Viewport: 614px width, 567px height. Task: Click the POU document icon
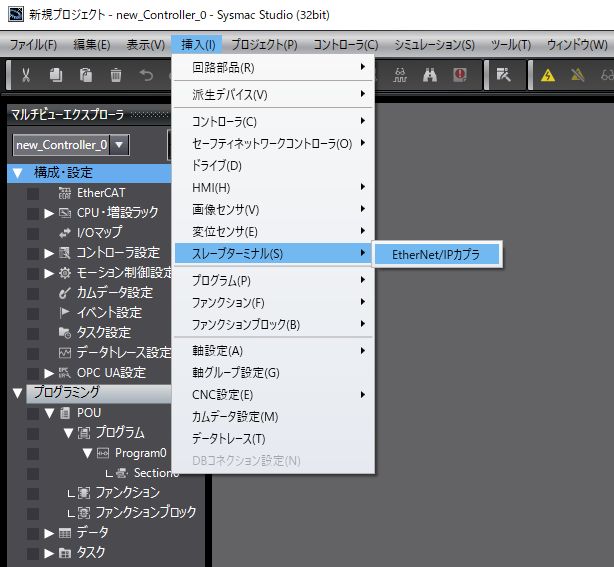pos(65,413)
